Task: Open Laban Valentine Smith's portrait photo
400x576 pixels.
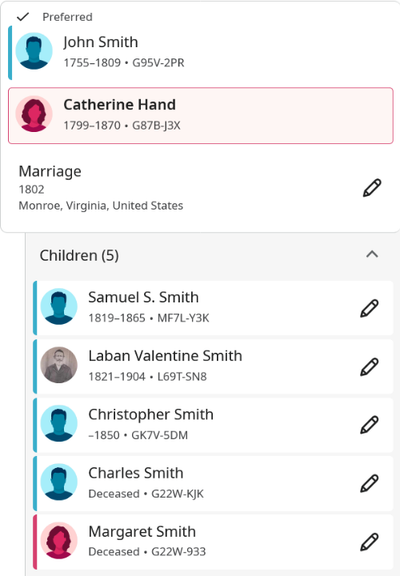Action: (59, 365)
